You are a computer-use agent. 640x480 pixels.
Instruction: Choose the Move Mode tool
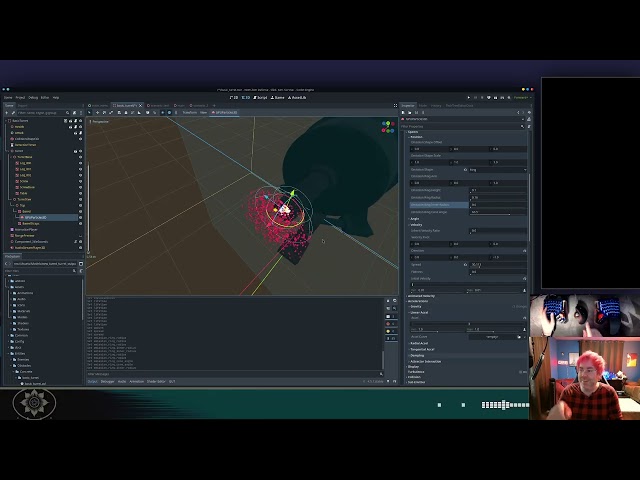pyautogui.click(x=97, y=112)
